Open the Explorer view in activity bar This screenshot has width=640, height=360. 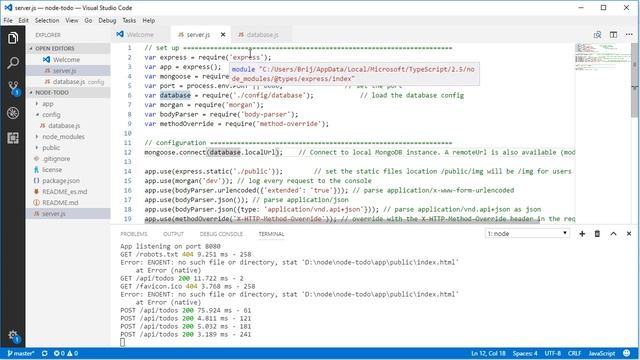point(13,38)
